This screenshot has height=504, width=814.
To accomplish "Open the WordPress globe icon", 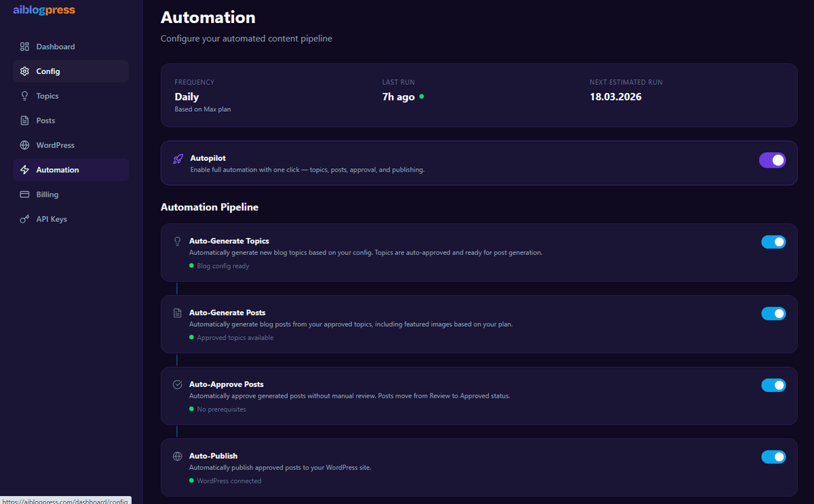I will click(x=24, y=144).
